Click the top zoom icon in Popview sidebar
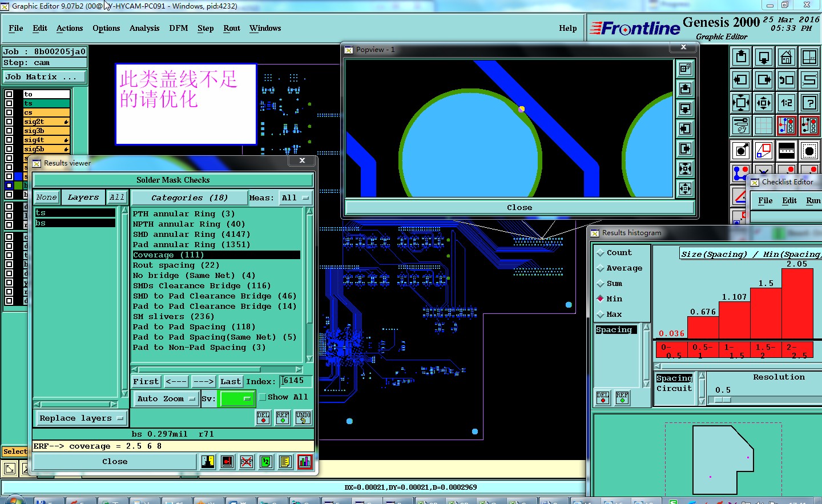Screen dimensions: 822x504 (x=685, y=68)
